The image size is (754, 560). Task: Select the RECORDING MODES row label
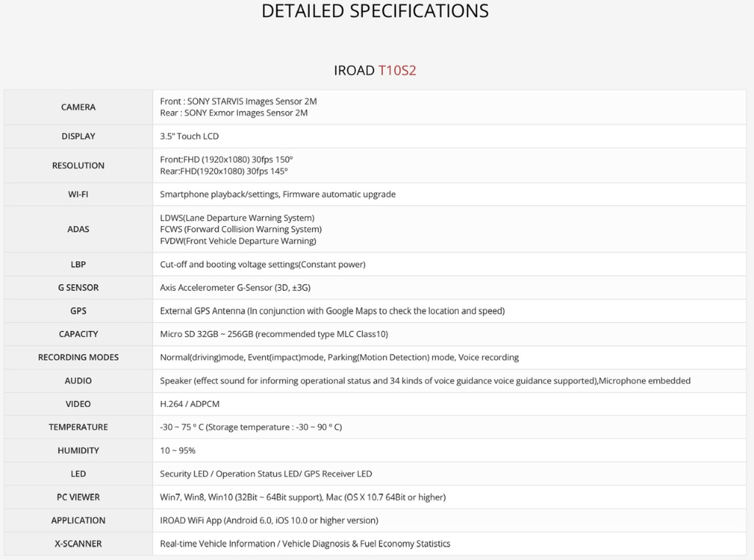click(78, 358)
